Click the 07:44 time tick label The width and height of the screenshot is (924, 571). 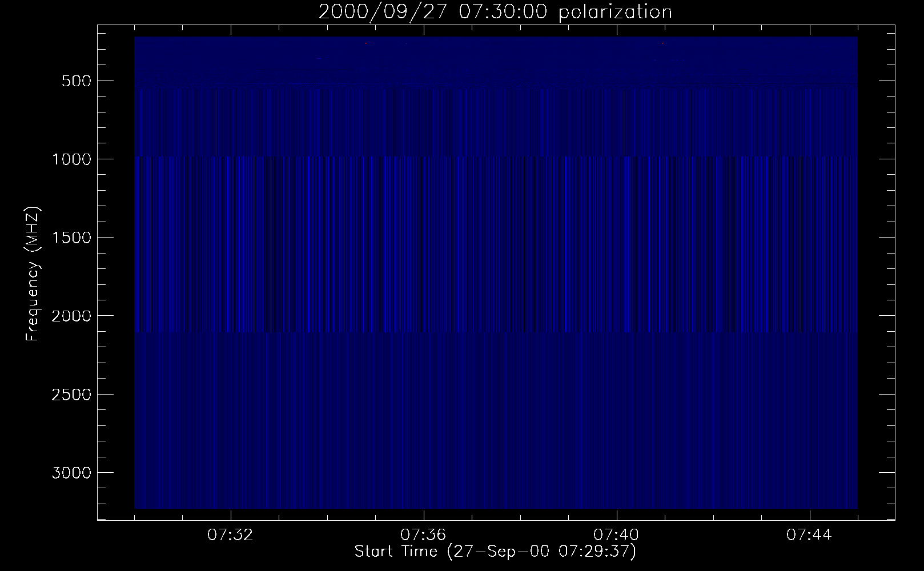point(809,535)
